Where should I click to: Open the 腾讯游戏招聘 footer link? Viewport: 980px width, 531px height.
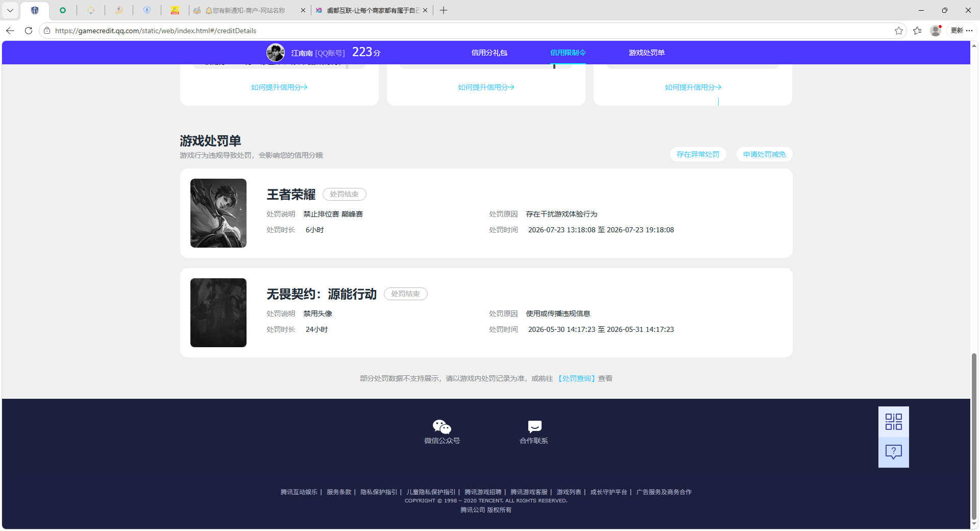click(483, 492)
